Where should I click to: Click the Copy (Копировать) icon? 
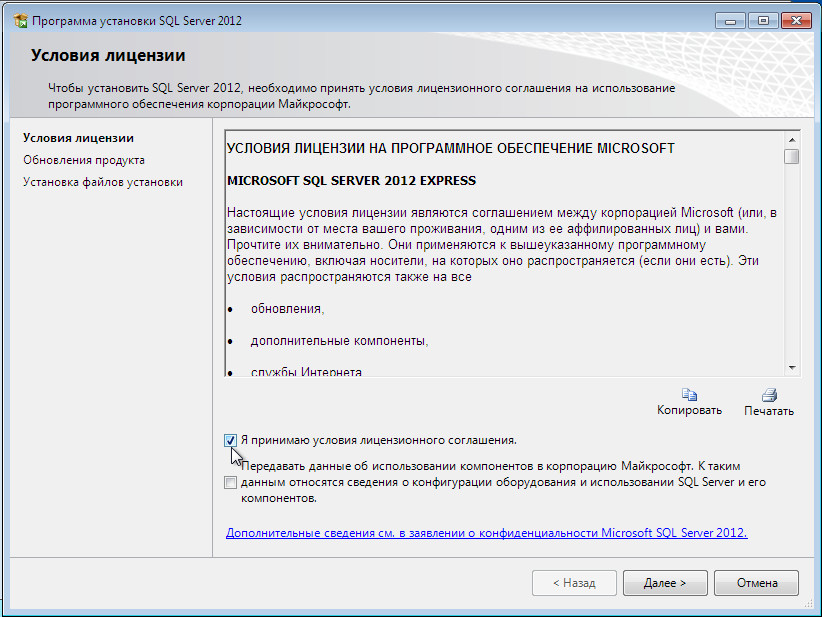coord(689,394)
